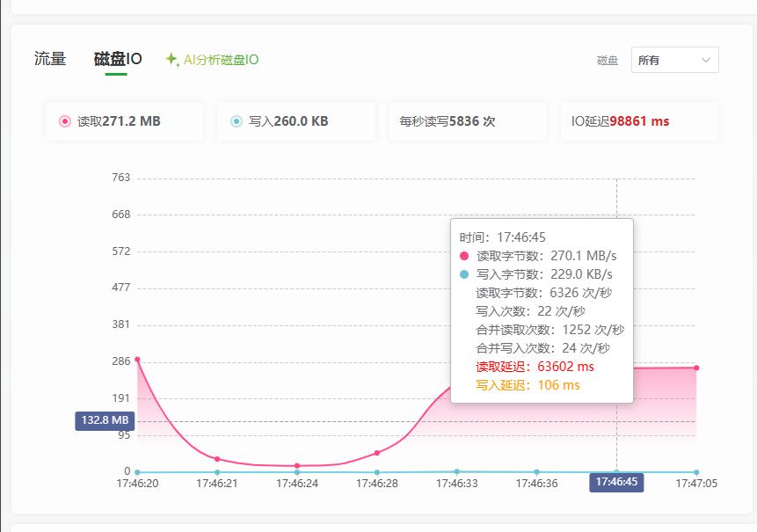Click the 写入260.0 KB legend card
Screen dimensions: 757x532
pyautogui.click(x=296, y=121)
